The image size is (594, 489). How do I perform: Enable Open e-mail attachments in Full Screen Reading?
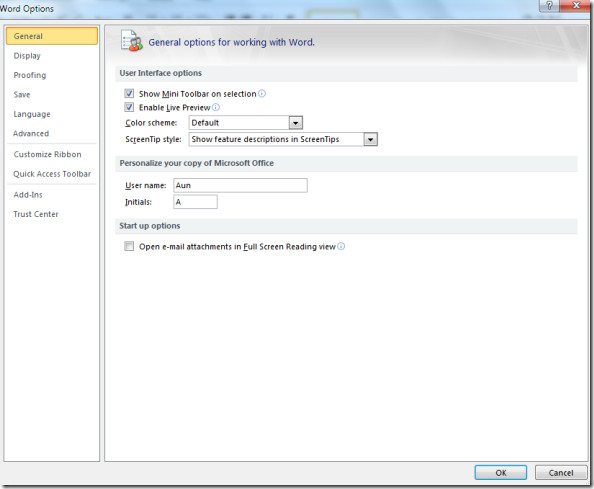point(129,246)
